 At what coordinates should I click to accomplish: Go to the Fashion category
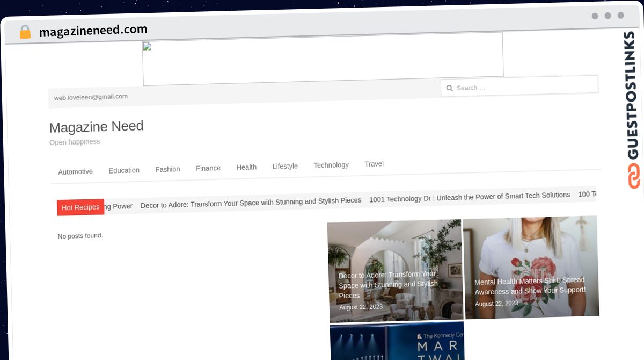(x=167, y=169)
